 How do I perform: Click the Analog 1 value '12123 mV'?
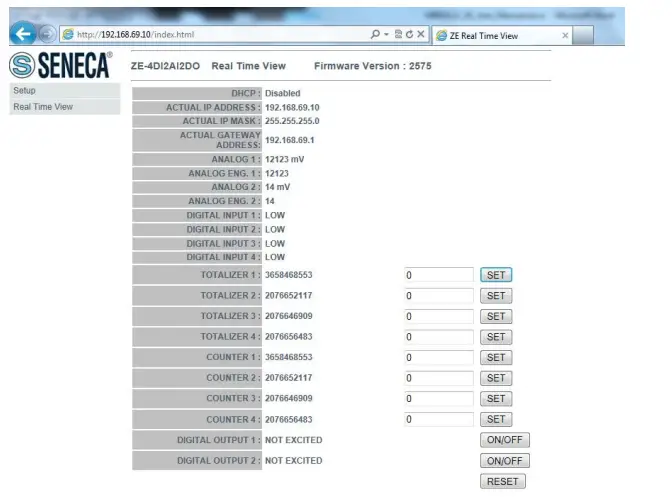(x=285, y=159)
